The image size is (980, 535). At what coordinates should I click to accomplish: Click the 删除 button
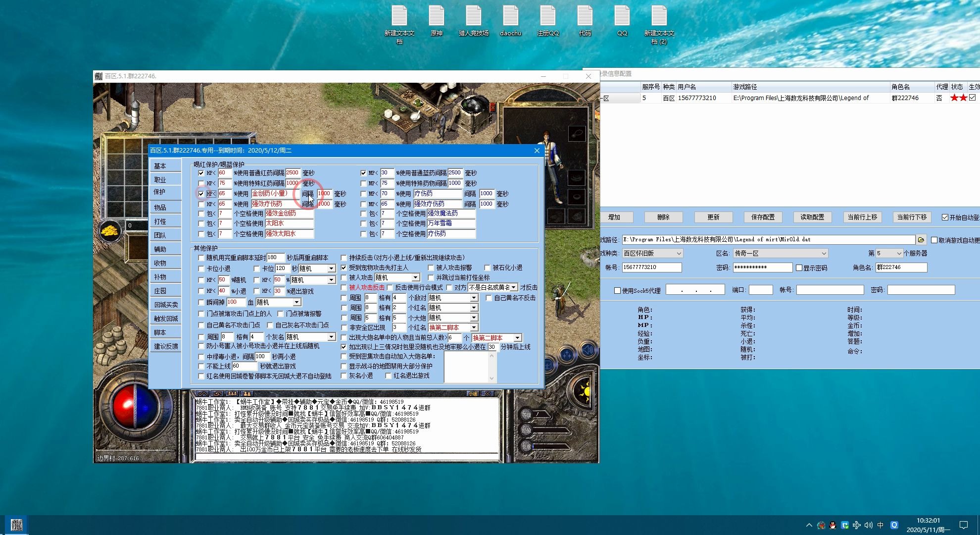tap(663, 217)
